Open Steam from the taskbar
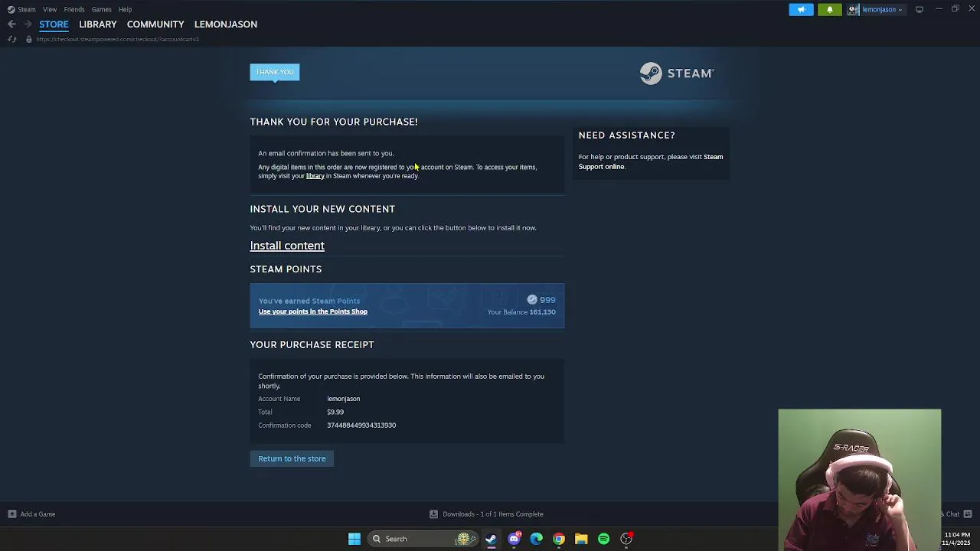The image size is (980, 551). point(491,539)
